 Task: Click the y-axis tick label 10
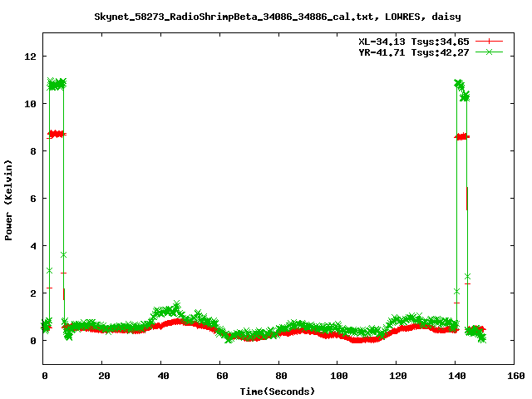(x=31, y=104)
